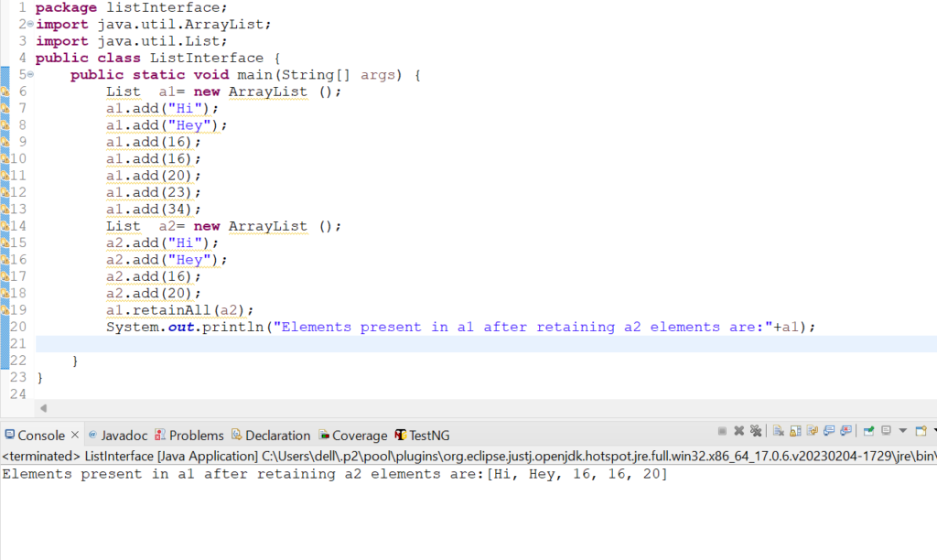Click a2.add(20) on line 18
The image size is (937, 560).
[x=154, y=293]
